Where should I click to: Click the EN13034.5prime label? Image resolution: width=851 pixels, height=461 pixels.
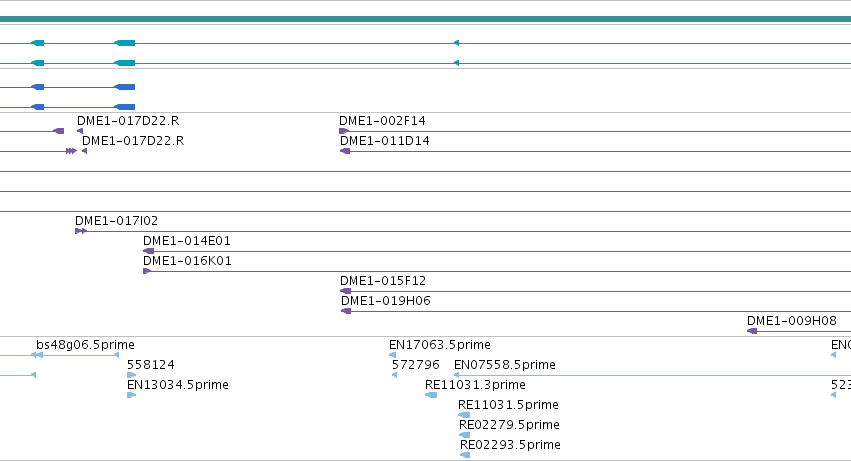[x=177, y=385]
